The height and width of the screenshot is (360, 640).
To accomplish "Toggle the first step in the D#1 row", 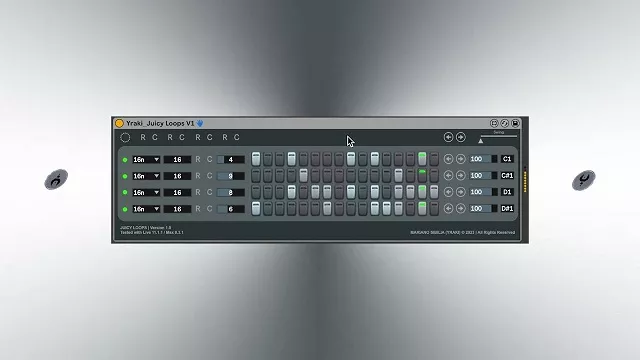I will pos(256,208).
